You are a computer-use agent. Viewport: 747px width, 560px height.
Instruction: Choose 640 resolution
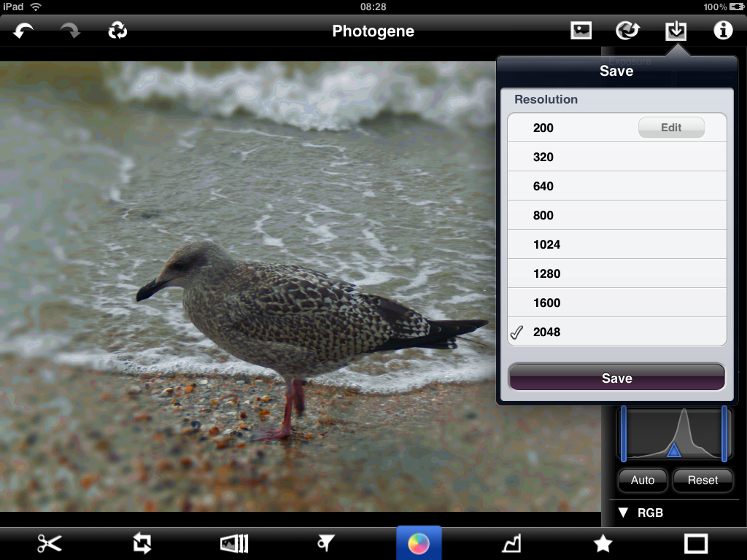617,186
